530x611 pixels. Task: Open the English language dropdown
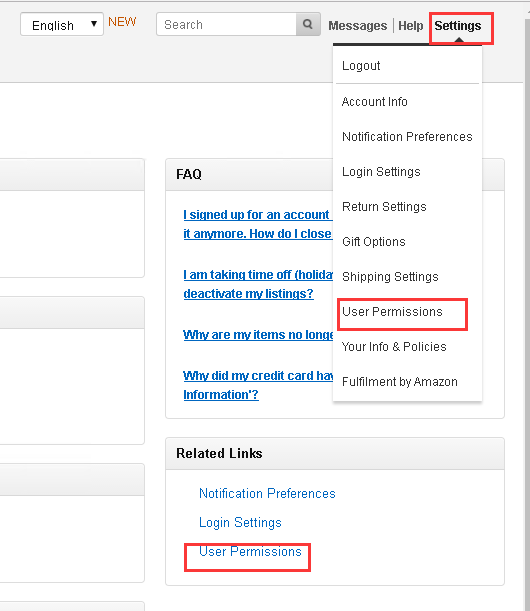62,24
